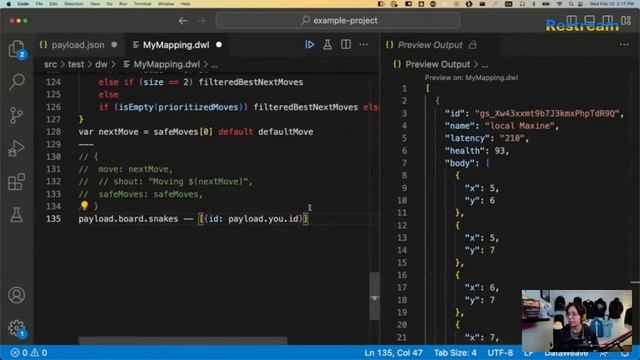Close the MyMapping.dwl tab via unsaved dot
This screenshot has height=360, width=640.
tap(219, 44)
